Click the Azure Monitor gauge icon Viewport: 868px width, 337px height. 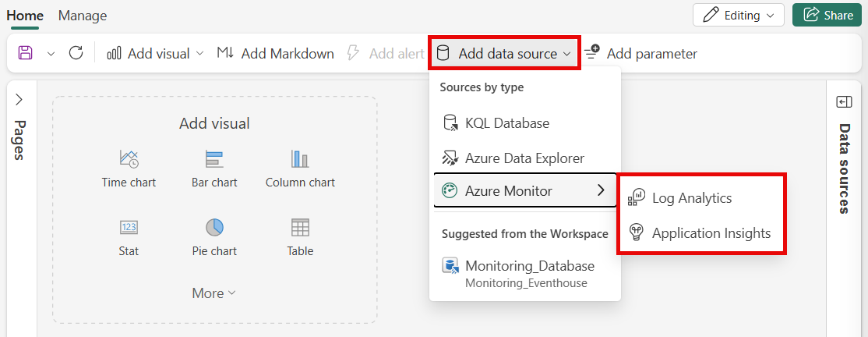pos(450,190)
